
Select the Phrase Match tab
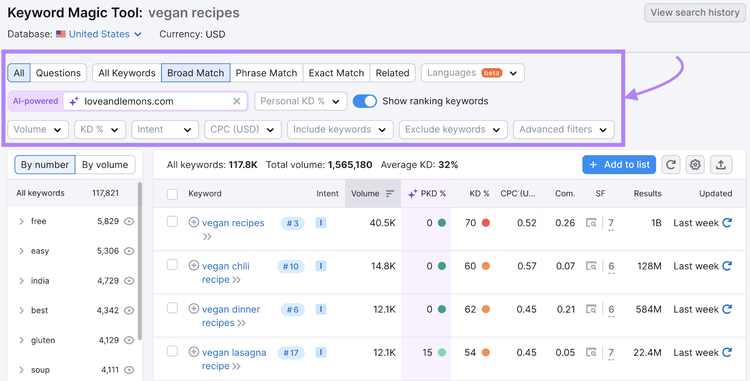tap(266, 73)
